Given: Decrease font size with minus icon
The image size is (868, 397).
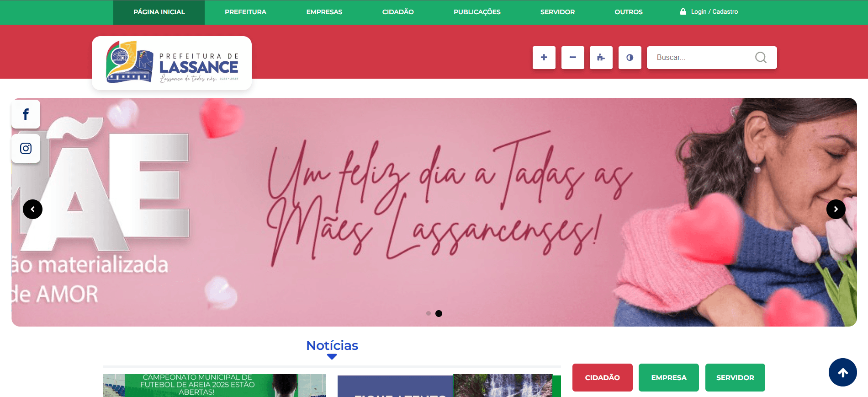Looking at the screenshot, I should click(x=572, y=58).
